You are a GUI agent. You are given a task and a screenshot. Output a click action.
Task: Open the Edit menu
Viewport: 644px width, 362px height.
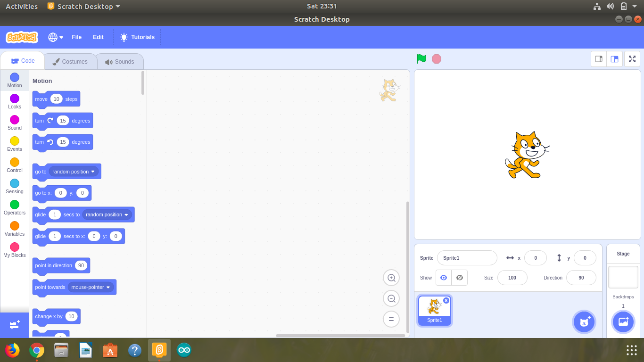click(98, 37)
